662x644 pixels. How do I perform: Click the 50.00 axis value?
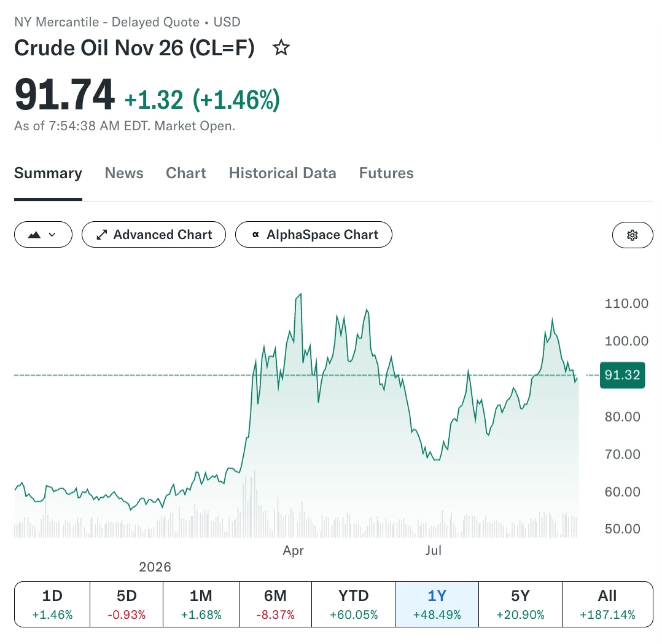pyautogui.click(x=623, y=528)
